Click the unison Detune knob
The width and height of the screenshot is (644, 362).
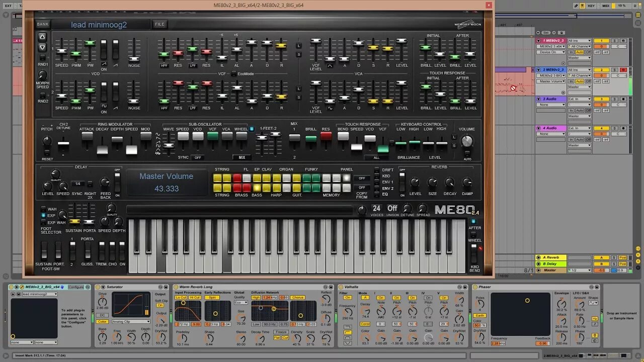point(407,208)
